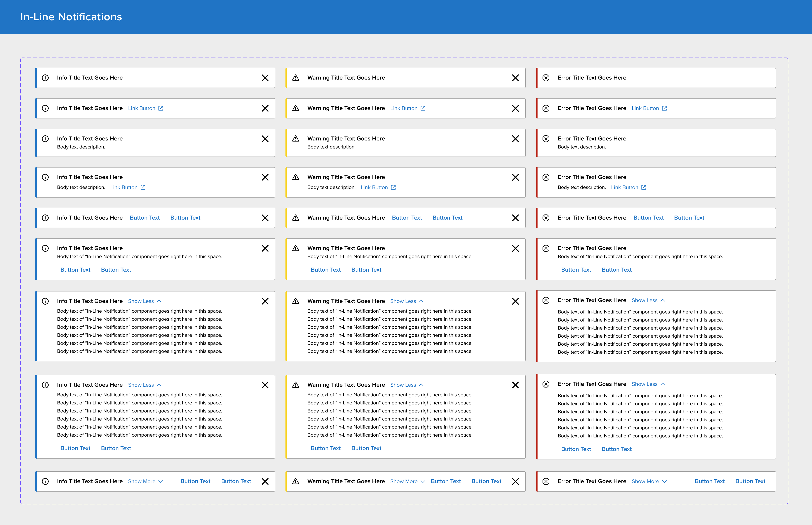The image size is (812, 525).
Task: Close Warning notification with Show Less and no buttons
Action: coord(515,301)
